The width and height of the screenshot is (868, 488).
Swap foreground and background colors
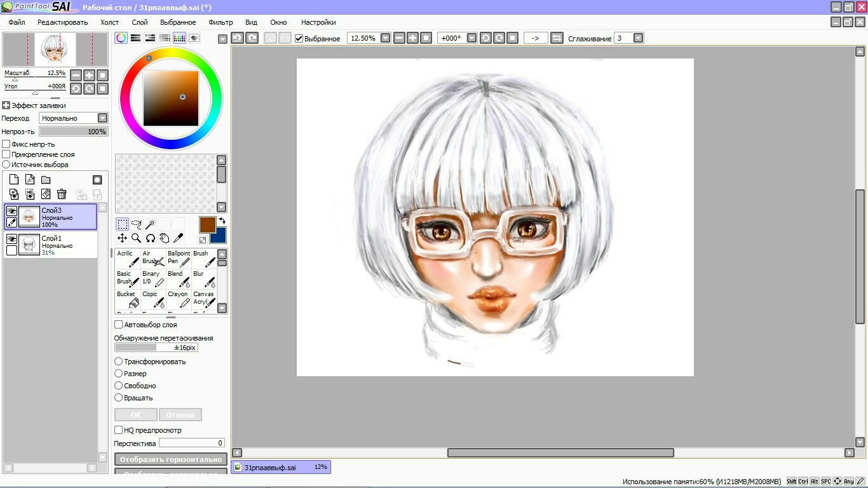(x=222, y=221)
